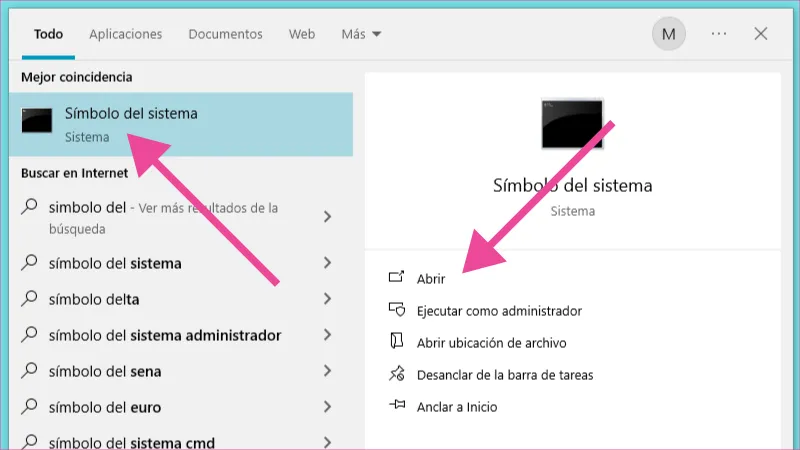Select the Web tab
Screen dimensions: 800x450
(x=302, y=34)
